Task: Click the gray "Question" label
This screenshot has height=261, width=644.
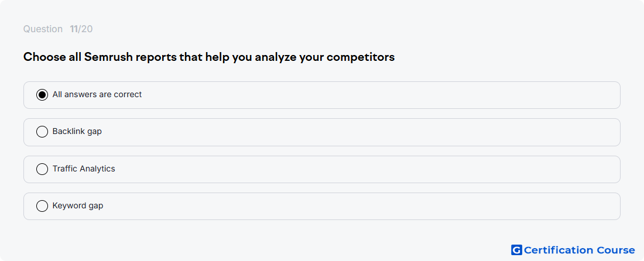Action: click(43, 29)
